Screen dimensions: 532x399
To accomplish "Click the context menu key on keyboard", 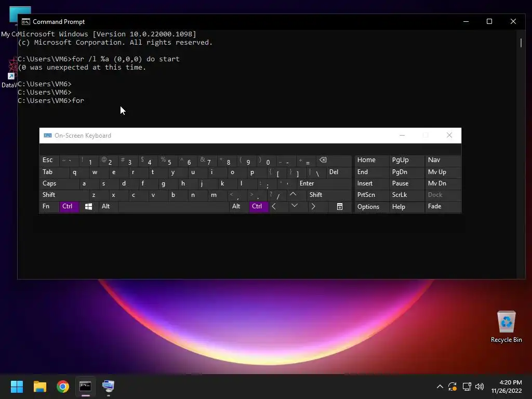I will pos(340,206).
